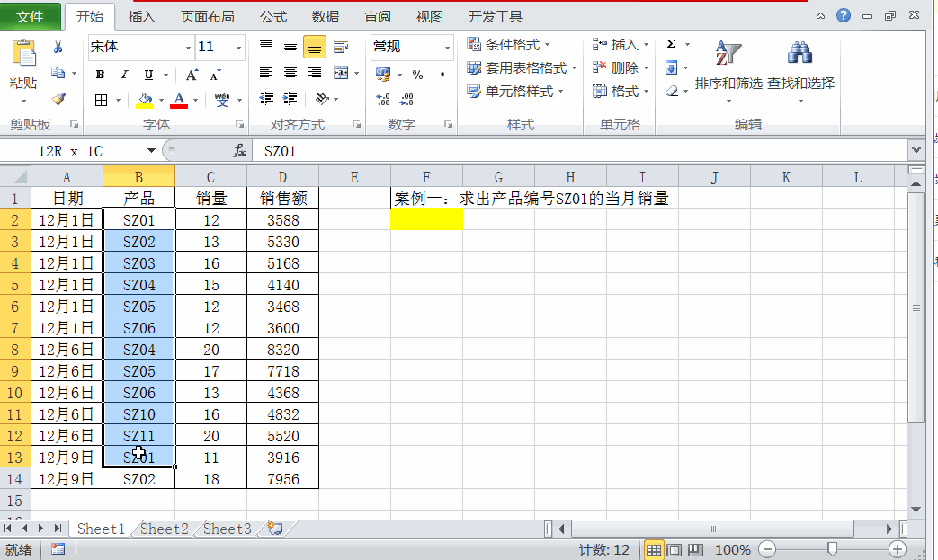Viewport: 938px width, 560px height.
Task: Click the zoom out minus button
Action: (767, 548)
